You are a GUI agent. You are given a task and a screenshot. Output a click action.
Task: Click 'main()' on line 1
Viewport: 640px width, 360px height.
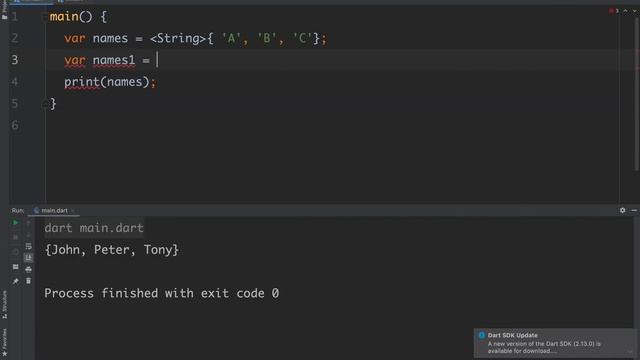point(71,17)
